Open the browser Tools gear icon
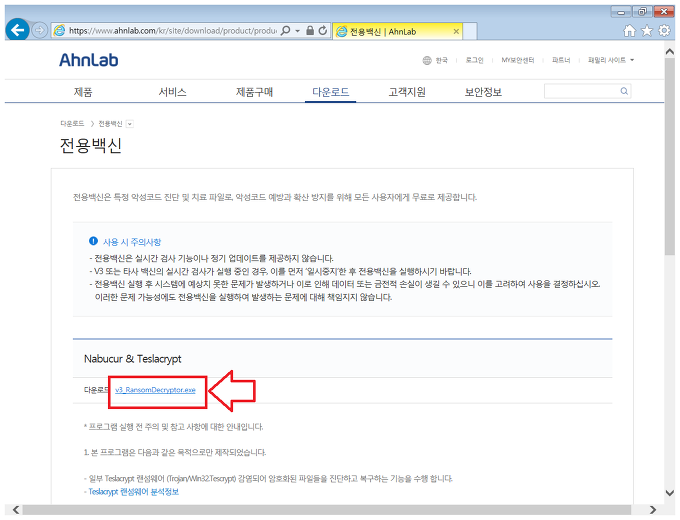Screen dimensions: 680x520 [x=664, y=31]
